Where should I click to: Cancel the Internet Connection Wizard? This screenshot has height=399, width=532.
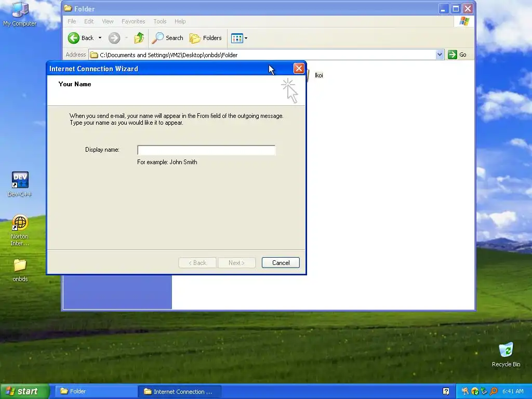[281, 262]
